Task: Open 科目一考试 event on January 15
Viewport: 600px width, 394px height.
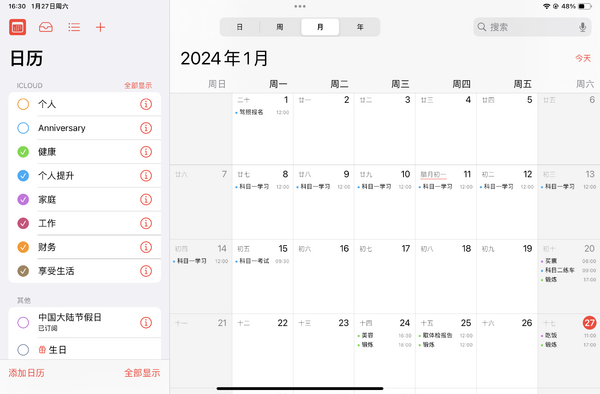Action: 262,261
